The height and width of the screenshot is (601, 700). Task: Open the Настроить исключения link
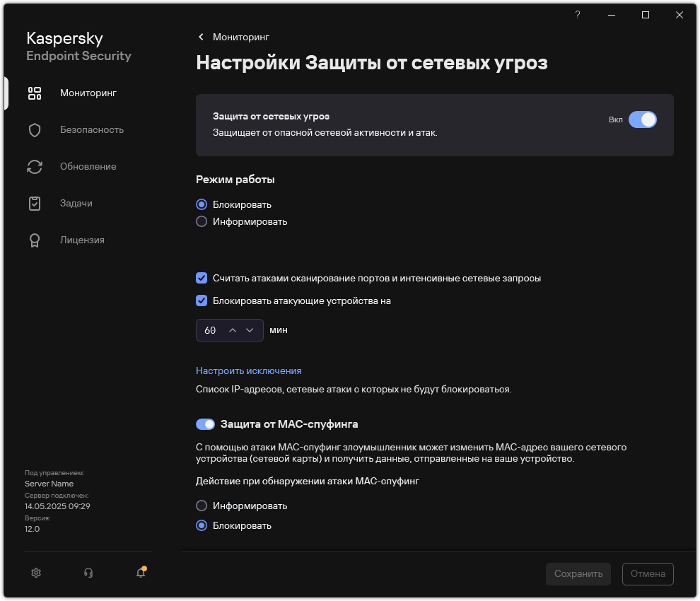(x=249, y=370)
